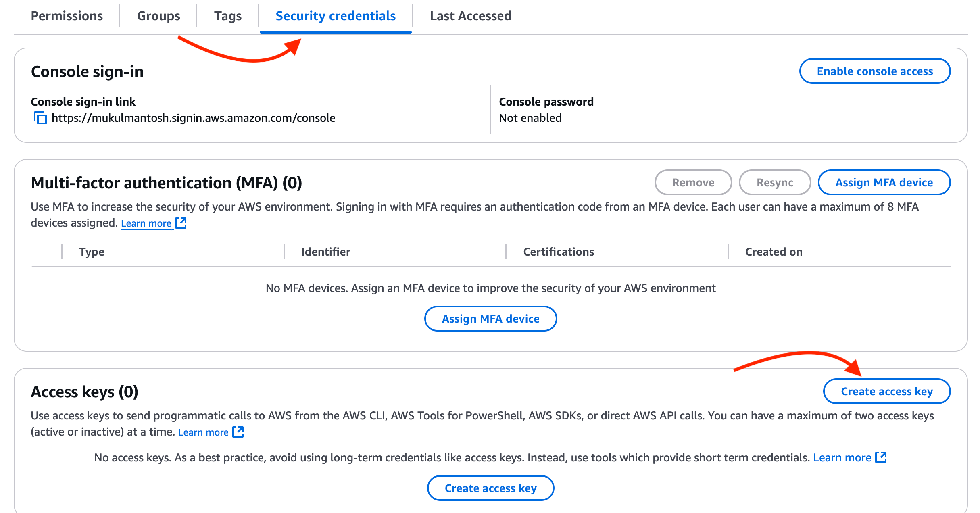Click Assign MFA device in section header
This screenshot has width=980, height=513.
pos(884,183)
